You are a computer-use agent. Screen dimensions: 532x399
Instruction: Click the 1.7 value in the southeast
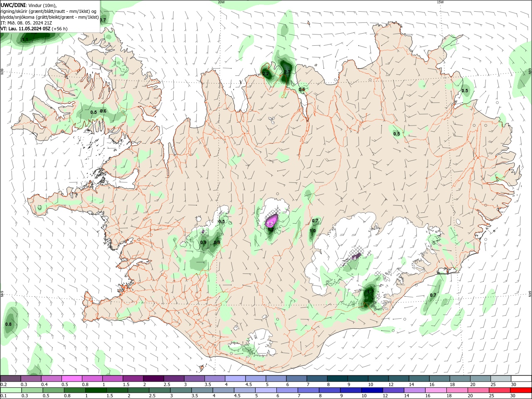click(x=370, y=292)
